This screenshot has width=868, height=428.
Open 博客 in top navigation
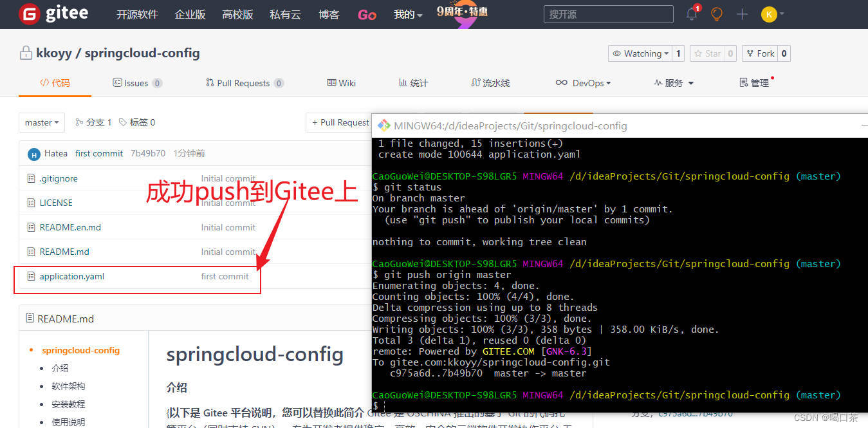(329, 14)
